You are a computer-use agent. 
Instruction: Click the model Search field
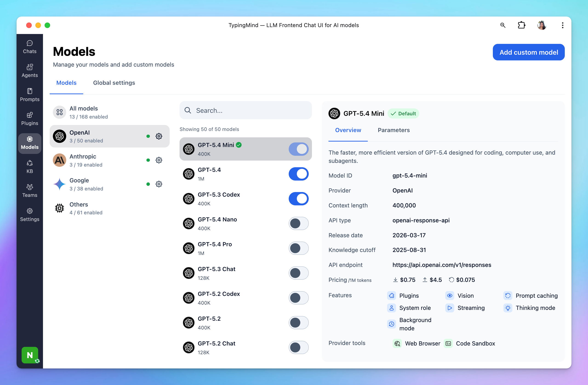tap(250, 110)
